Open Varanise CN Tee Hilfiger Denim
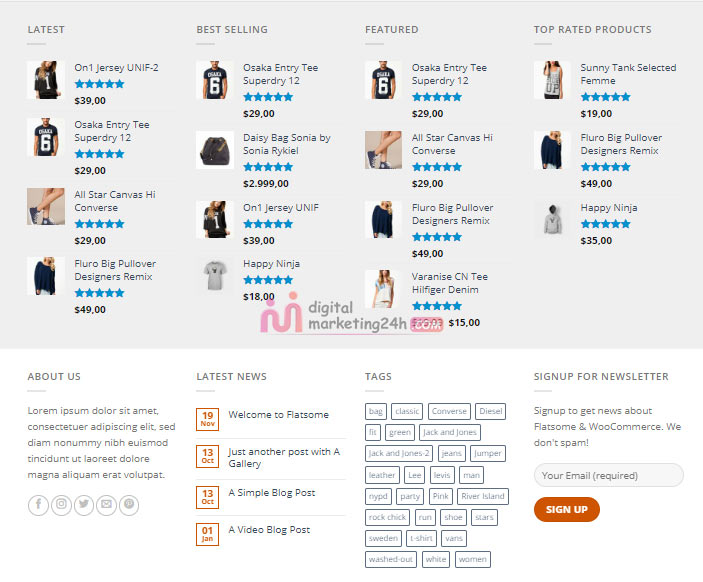The height and width of the screenshot is (582, 703). pos(450,283)
